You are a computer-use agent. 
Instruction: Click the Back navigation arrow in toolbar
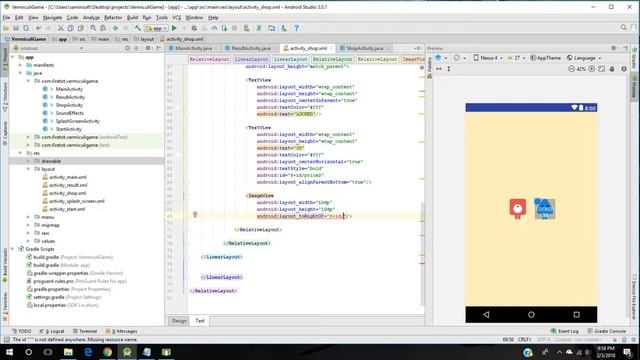click(116, 28)
